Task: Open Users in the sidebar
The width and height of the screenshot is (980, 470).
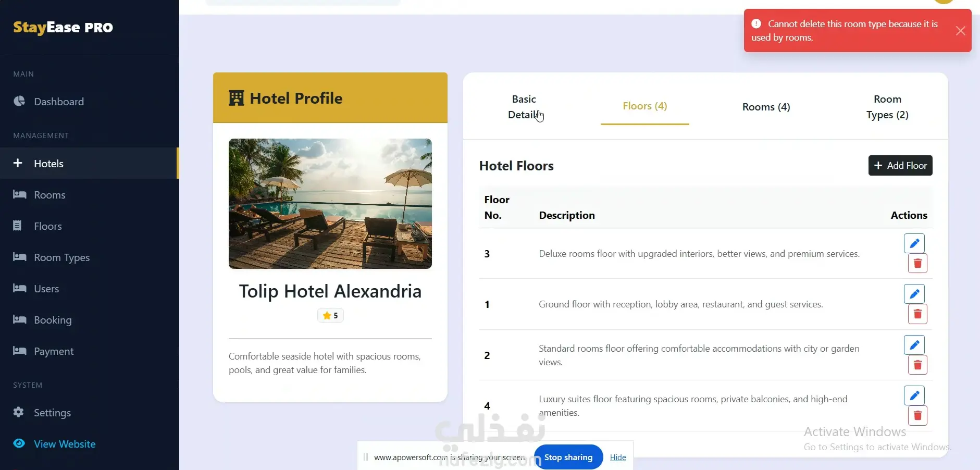Action: coord(89,288)
